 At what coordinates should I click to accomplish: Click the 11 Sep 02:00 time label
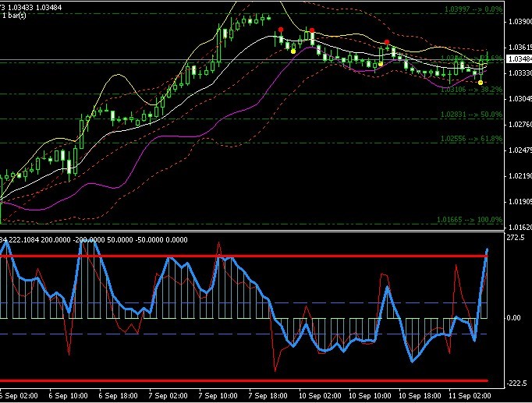coord(470,396)
